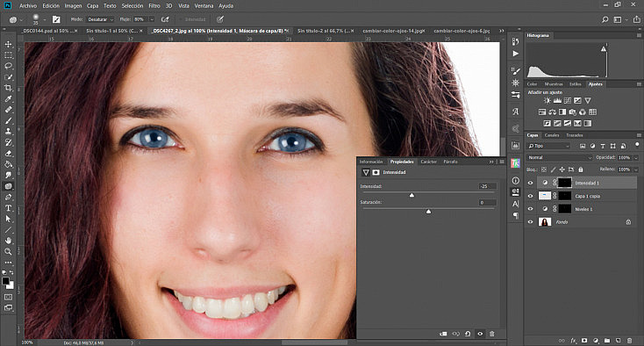Clip adjustment to layer below
The image size is (644, 346).
[x=444, y=334]
